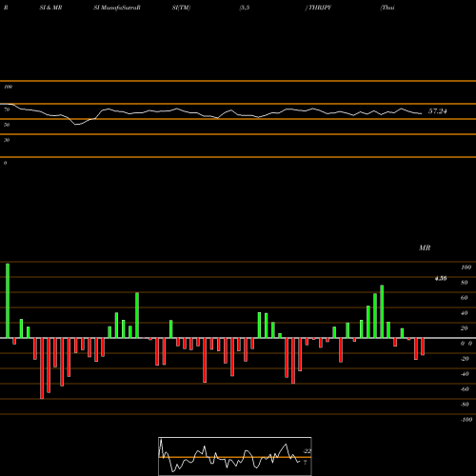476x476 pixels.
Task: Click the RSI axis label 30
Action: pyautogui.click(x=7, y=140)
